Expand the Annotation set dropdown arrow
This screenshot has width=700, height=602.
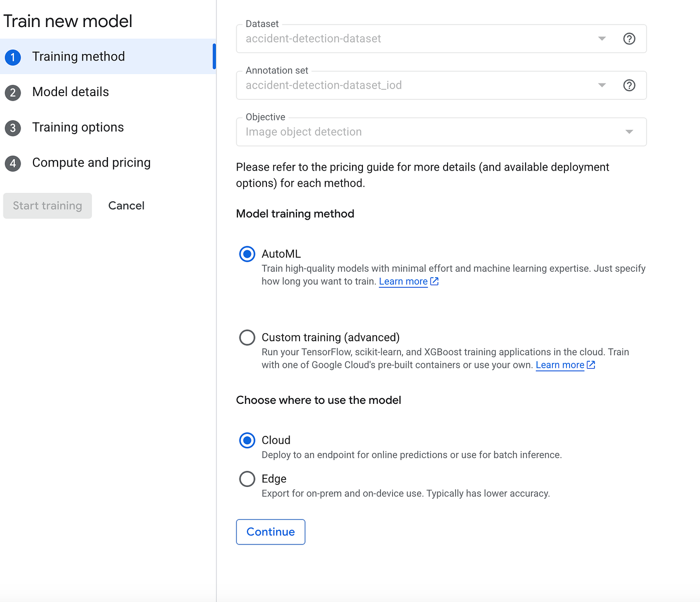tap(602, 85)
